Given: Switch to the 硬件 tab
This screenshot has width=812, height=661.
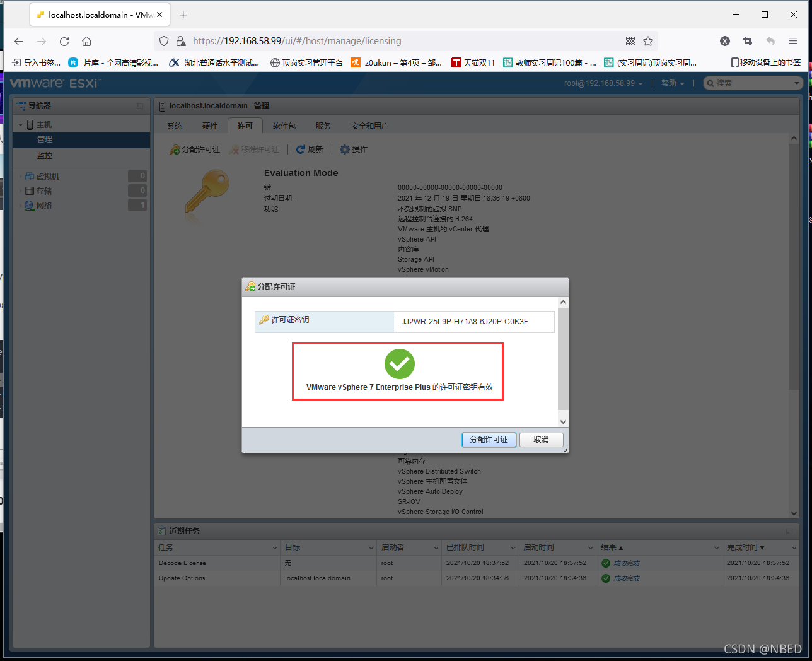Looking at the screenshot, I should [x=210, y=126].
